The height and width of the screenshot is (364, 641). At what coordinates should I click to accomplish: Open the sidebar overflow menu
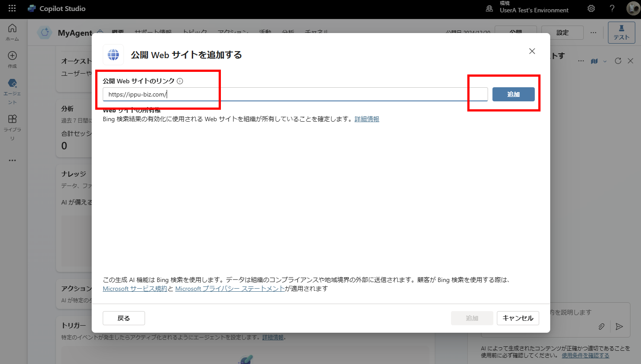(x=12, y=160)
